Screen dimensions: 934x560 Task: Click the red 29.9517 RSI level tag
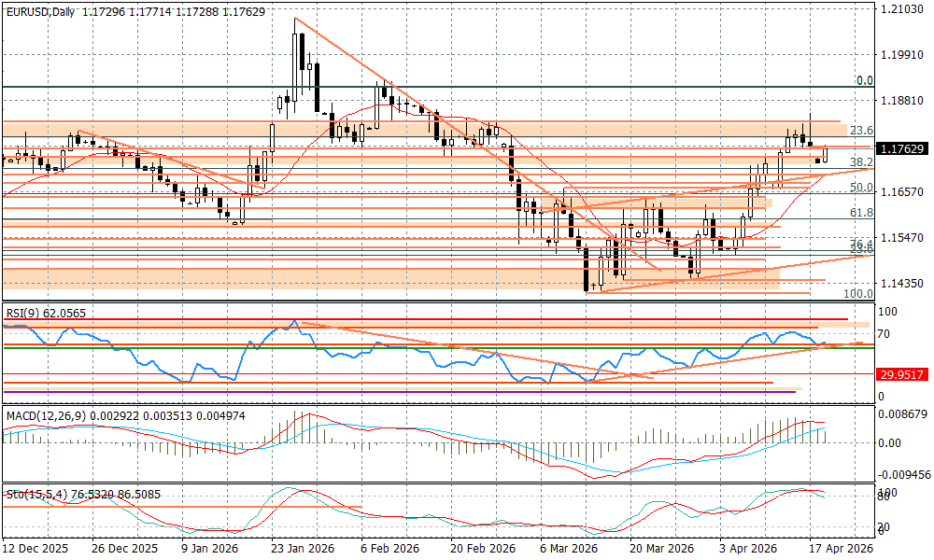coord(901,374)
